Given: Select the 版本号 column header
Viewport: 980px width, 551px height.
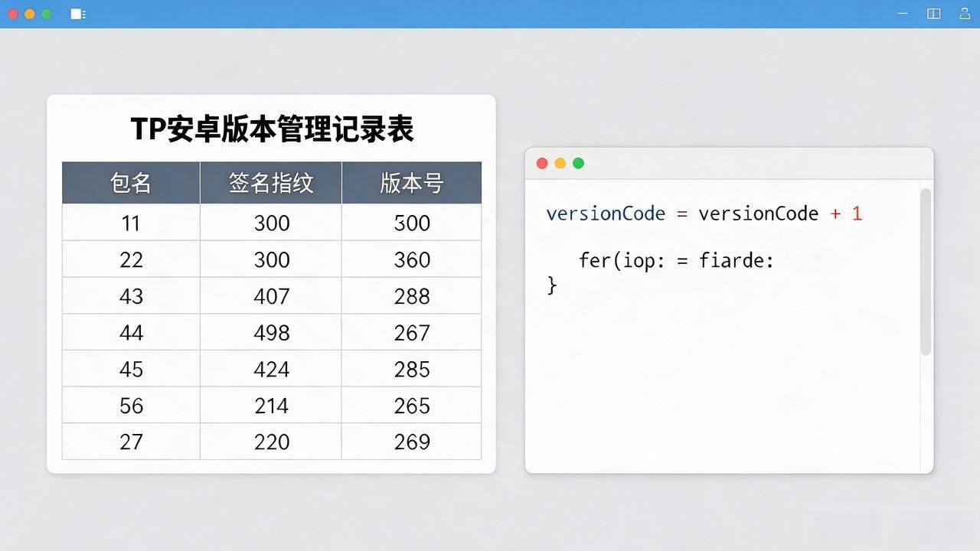Looking at the screenshot, I should pos(412,183).
